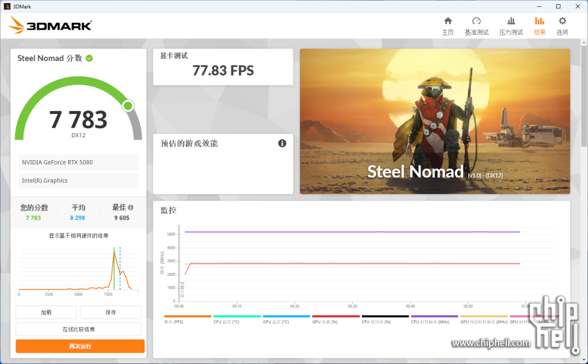Switch to the 基准测试 benchmarks tab
Image resolution: width=588 pixels, height=364 pixels.
click(476, 26)
